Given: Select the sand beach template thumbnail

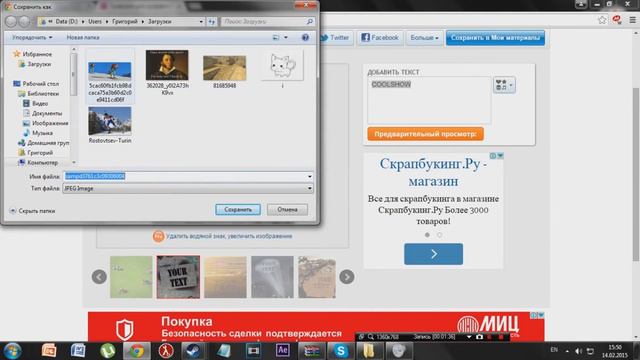Looking at the screenshot, I should pyautogui.click(x=225, y=277).
